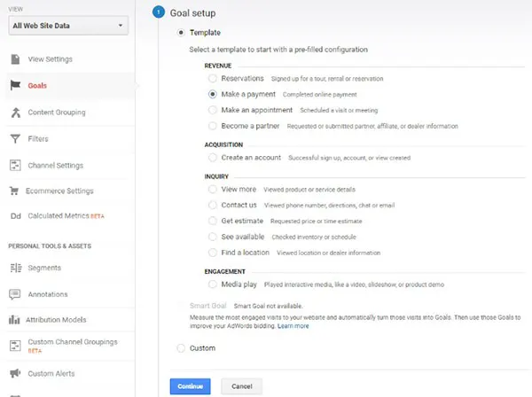Click the Channel Settings icon
Image resolution: width=532 pixels, height=397 pixels.
coord(15,165)
